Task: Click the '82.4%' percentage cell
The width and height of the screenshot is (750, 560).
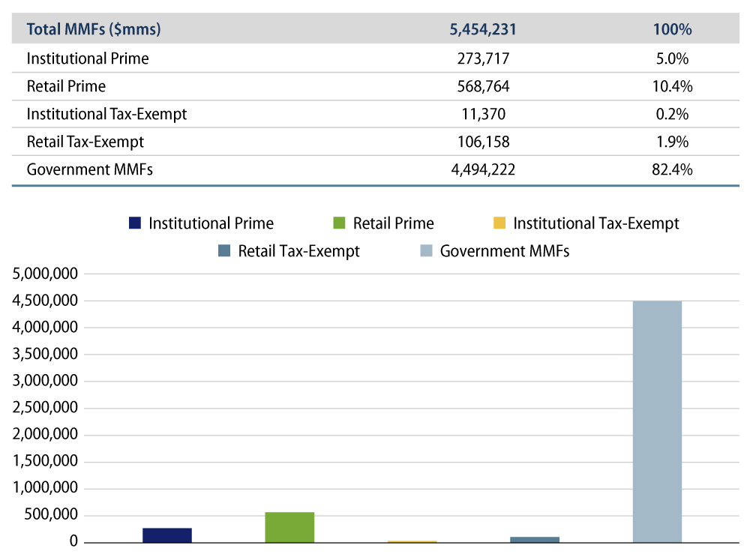Action: pyautogui.click(x=673, y=169)
